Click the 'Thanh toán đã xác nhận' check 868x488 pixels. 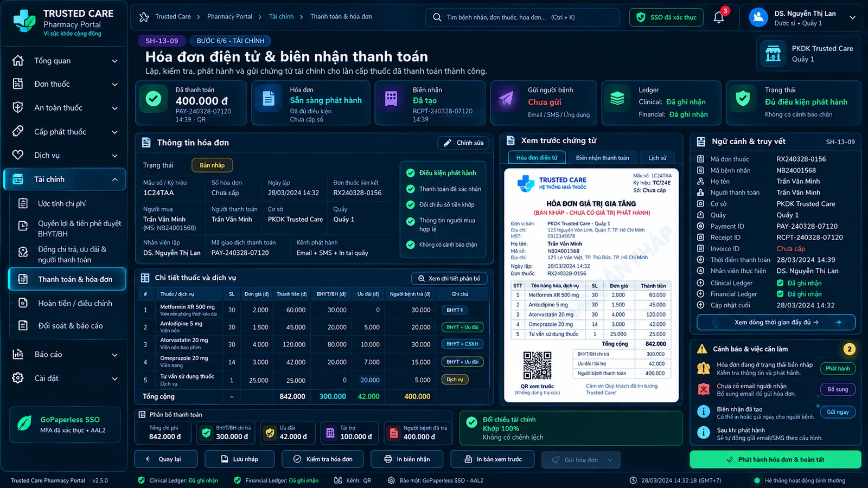(411, 189)
